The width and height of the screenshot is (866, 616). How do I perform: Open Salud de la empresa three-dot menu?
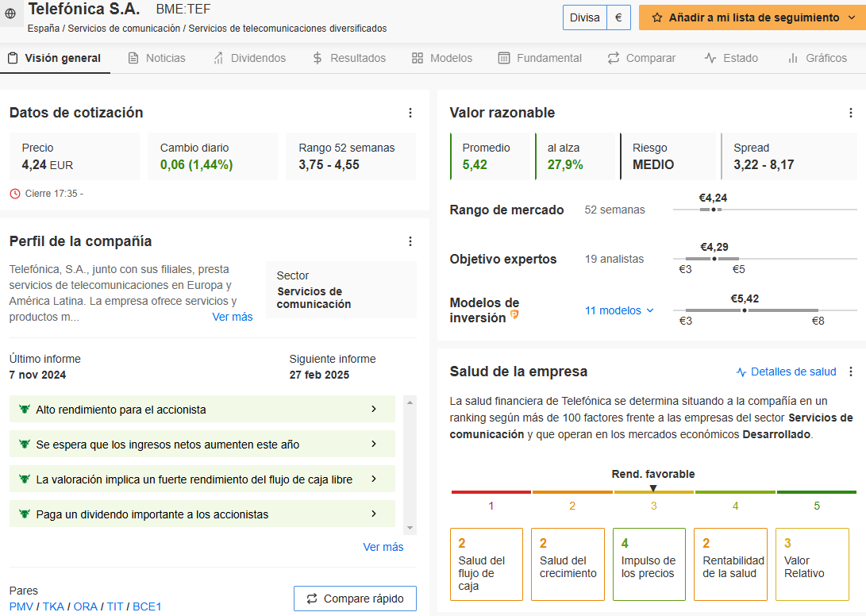click(851, 372)
